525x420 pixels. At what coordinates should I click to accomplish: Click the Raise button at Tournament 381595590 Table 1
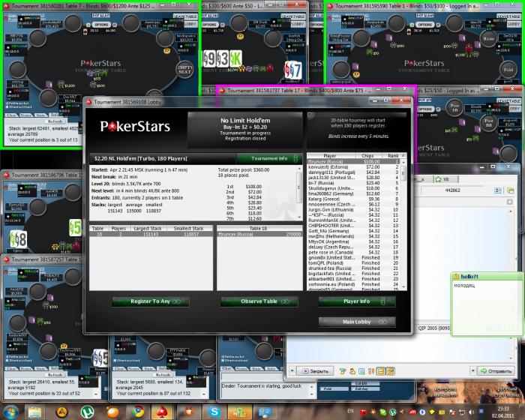point(488,39)
